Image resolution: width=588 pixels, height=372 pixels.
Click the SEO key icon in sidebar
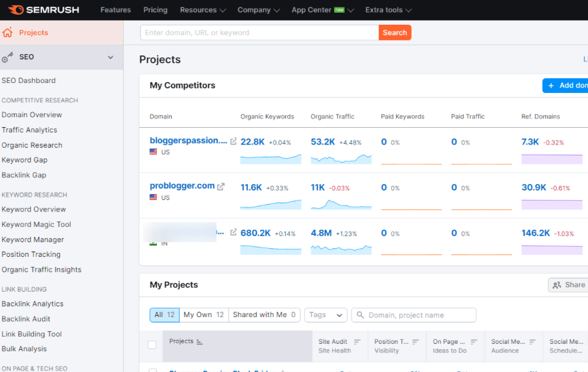click(7, 58)
